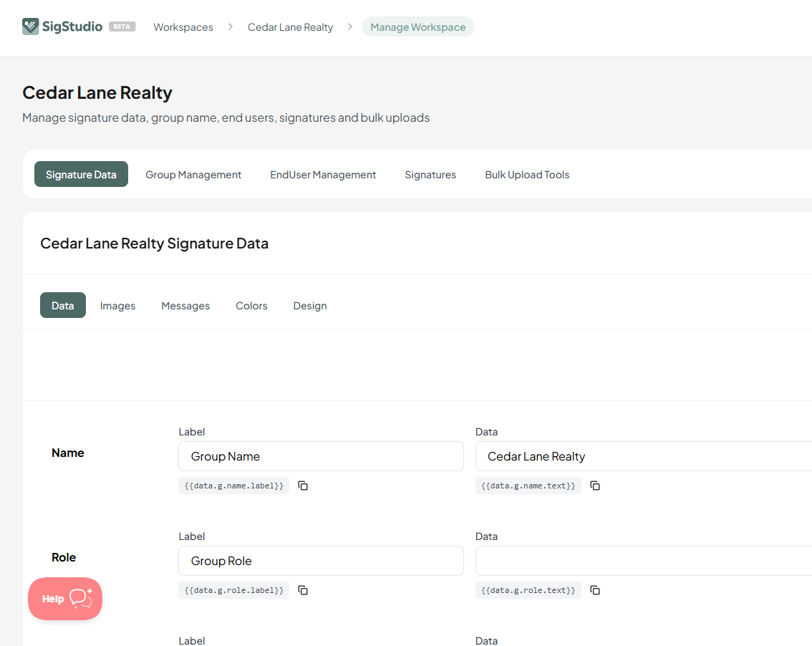Viewport: 812px width, 646px height.
Task: Go to Workspaces breadcrumb
Action: click(x=183, y=27)
